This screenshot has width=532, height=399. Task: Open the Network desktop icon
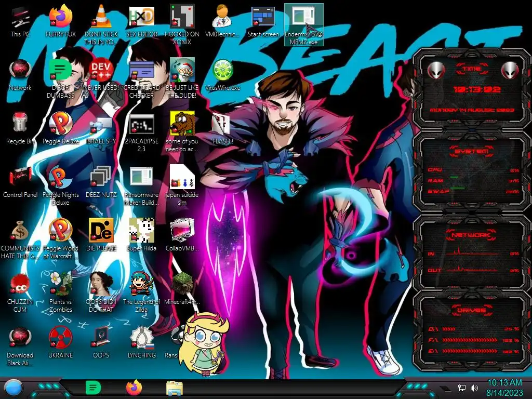click(20, 75)
